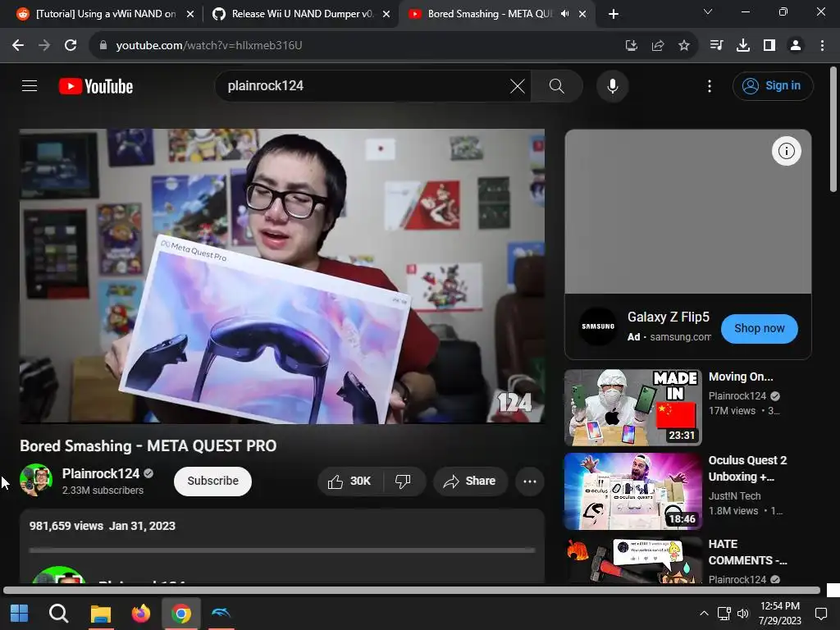Open YouTube settings three-dot menu
The width and height of the screenshot is (840, 630).
[710, 85]
